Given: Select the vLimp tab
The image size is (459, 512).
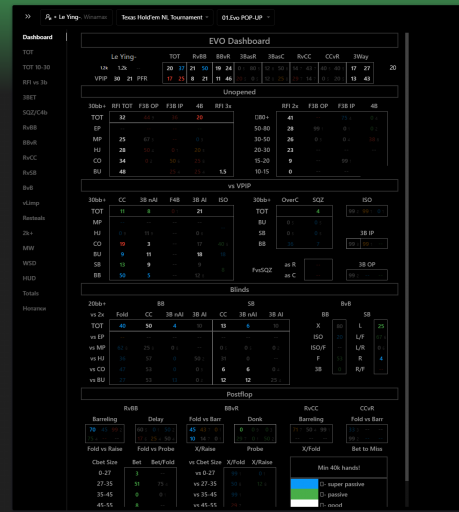Looking at the screenshot, I should pyautogui.click(x=31, y=203).
